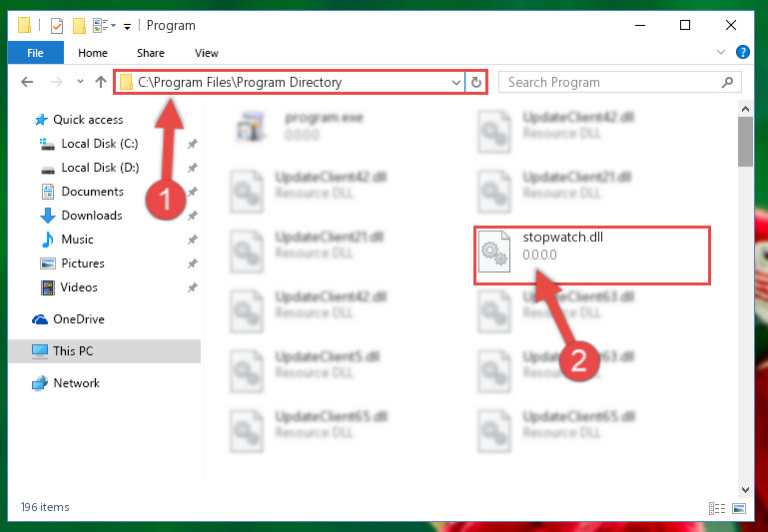Screen dimensions: 768x532
Task: Open OneDrive in the sidebar
Action: point(78,319)
